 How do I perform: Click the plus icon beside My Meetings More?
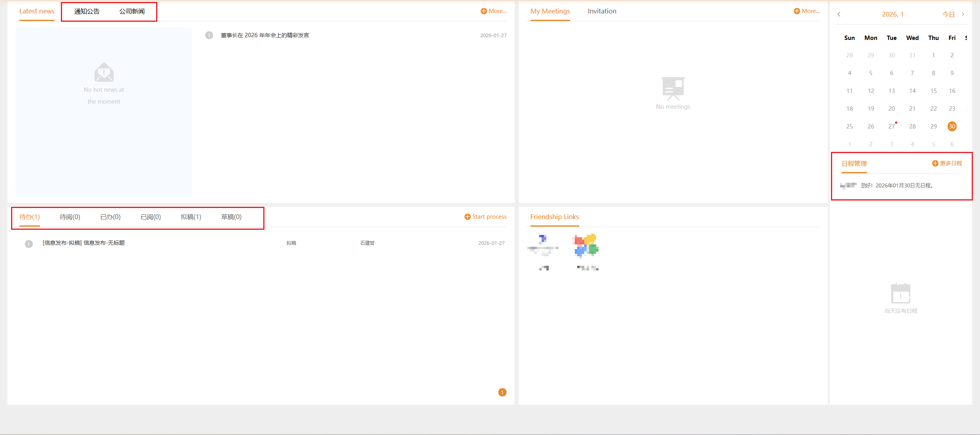[x=797, y=11]
